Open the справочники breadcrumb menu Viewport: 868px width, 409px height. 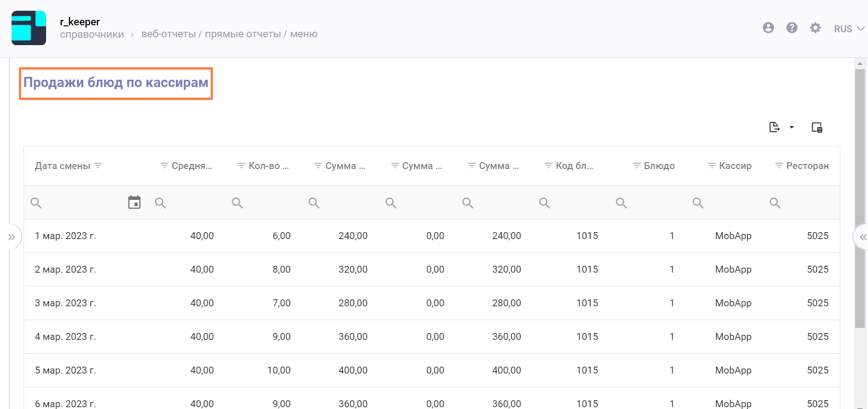92,35
